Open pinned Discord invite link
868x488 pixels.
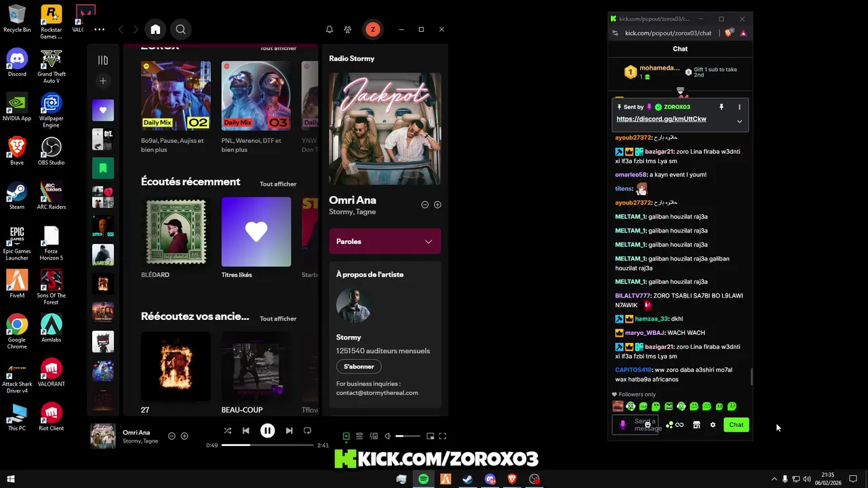661,119
